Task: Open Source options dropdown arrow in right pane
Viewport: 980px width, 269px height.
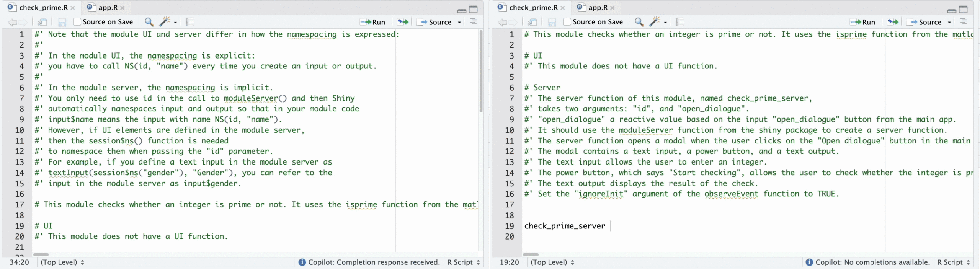Action: click(949, 23)
